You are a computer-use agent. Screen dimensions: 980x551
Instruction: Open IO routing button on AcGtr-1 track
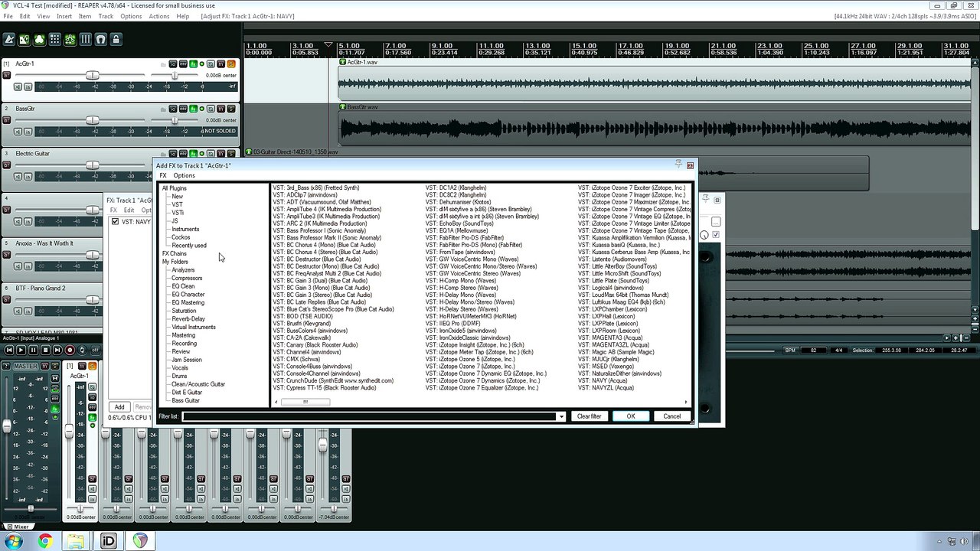coord(173,64)
